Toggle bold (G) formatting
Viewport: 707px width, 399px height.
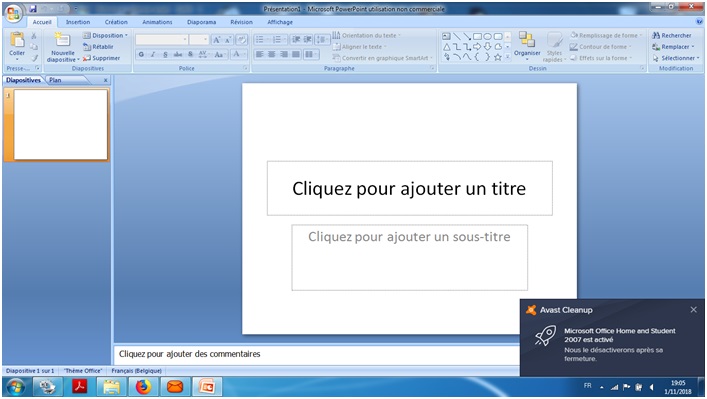pyautogui.click(x=142, y=55)
